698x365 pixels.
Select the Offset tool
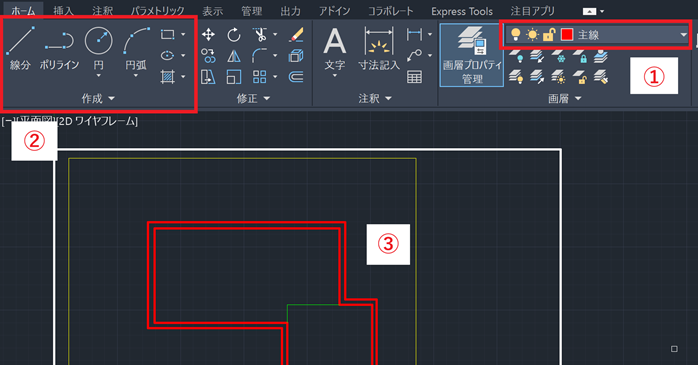click(x=296, y=77)
